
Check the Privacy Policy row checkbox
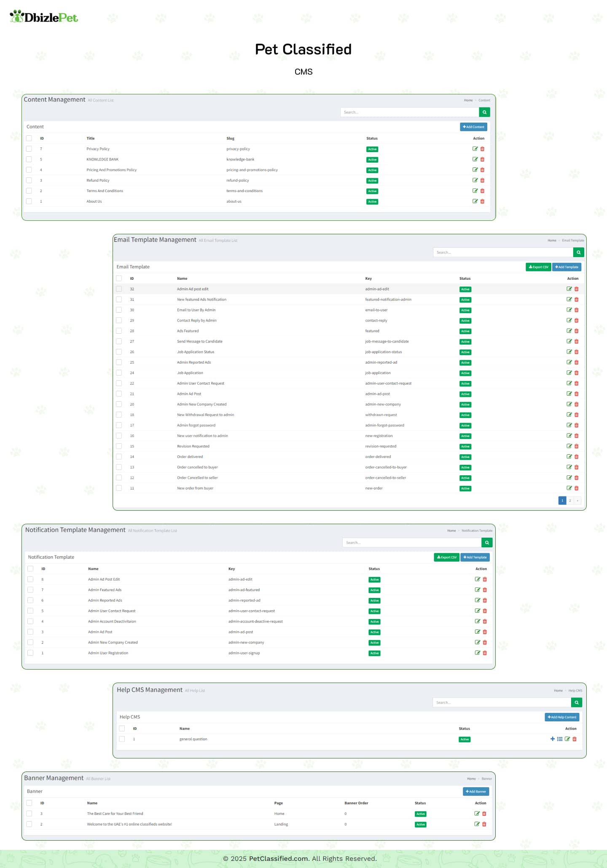click(29, 149)
